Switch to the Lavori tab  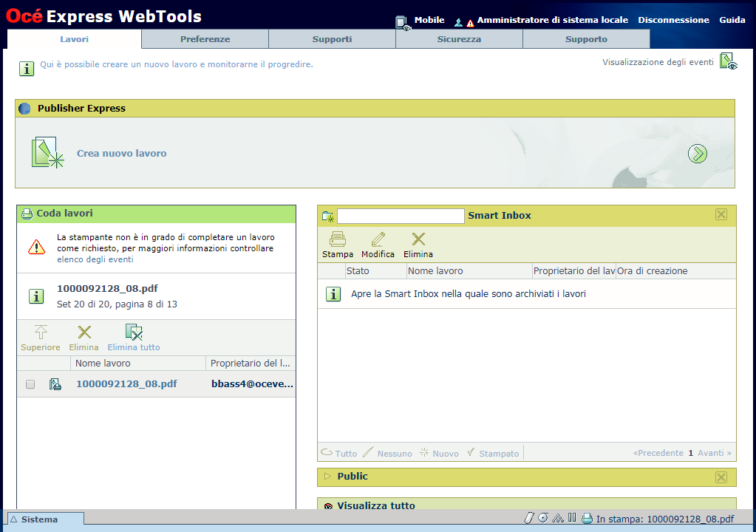point(74,39)
